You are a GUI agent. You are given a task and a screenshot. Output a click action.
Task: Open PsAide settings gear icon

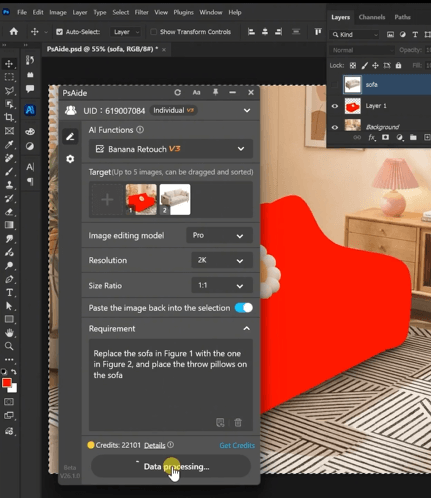(70, 159)
